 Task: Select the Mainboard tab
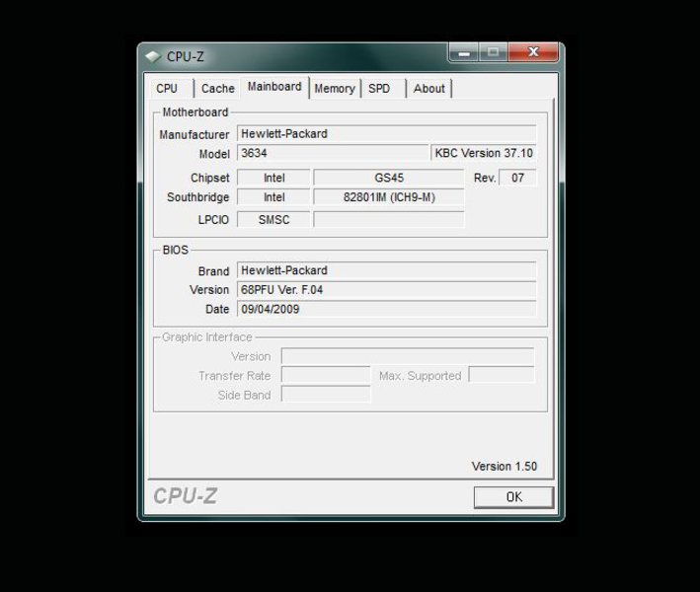click(x=274, y=87)
